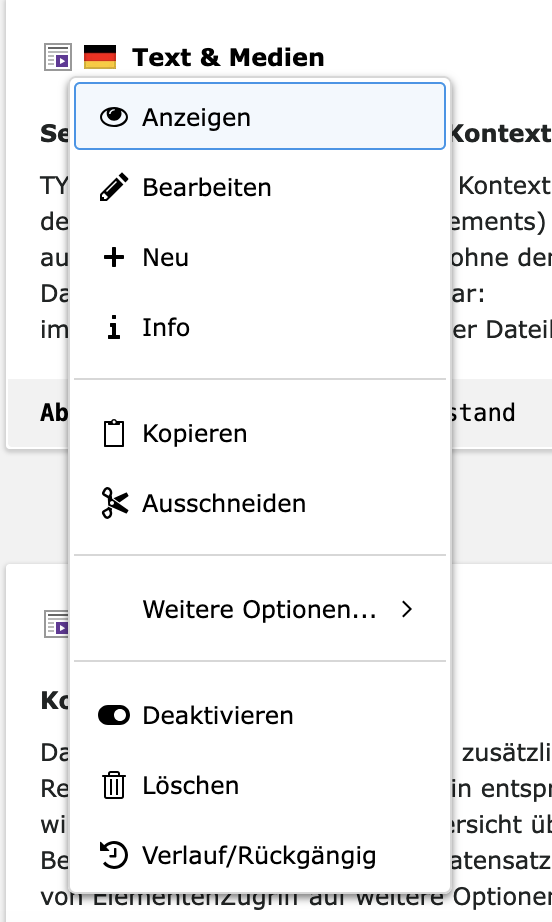The height and width of the screenshot is (922, 552).
Task: Toggle the Deaktivieren switch icon
Action: (x=114, y=715)
